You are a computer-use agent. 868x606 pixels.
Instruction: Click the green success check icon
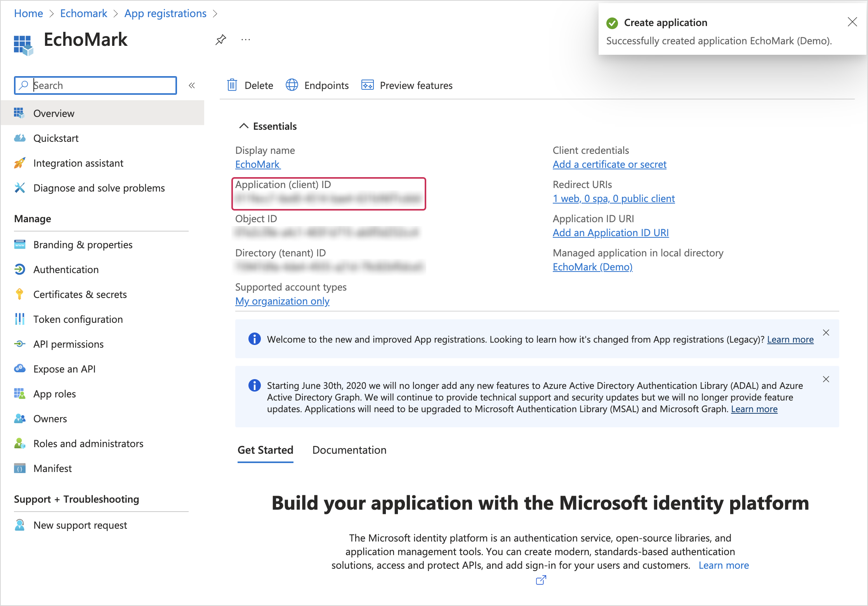[x=612, y=23]
